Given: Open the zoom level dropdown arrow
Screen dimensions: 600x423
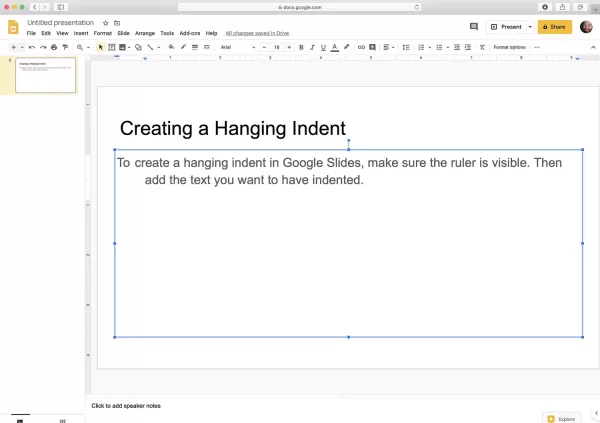Looking at the screenshot, I should click(88, 47).
